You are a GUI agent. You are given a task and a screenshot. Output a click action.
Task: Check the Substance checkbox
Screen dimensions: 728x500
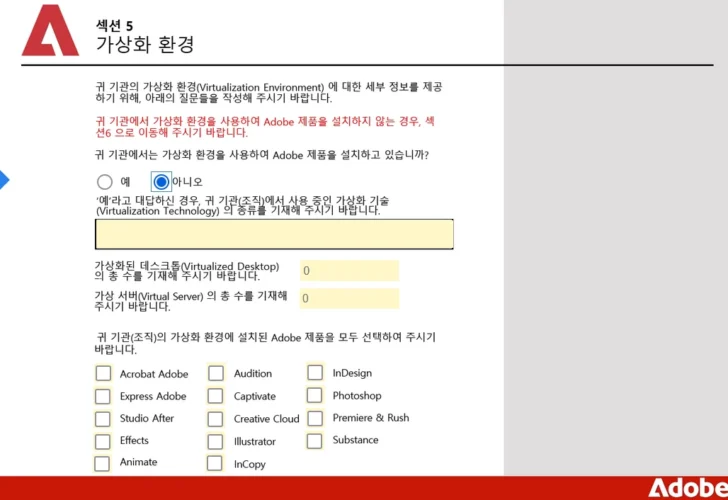click(315, 441)
